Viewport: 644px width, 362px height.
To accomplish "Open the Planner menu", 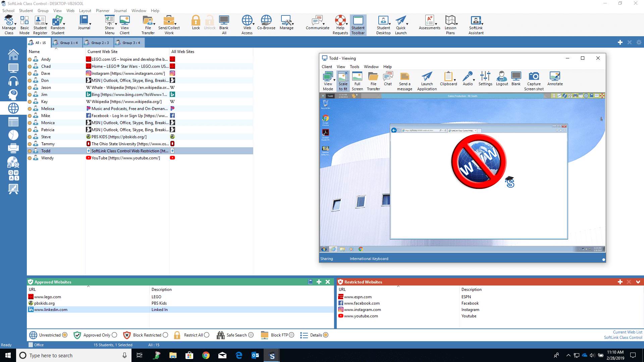I will click(102, 11).
